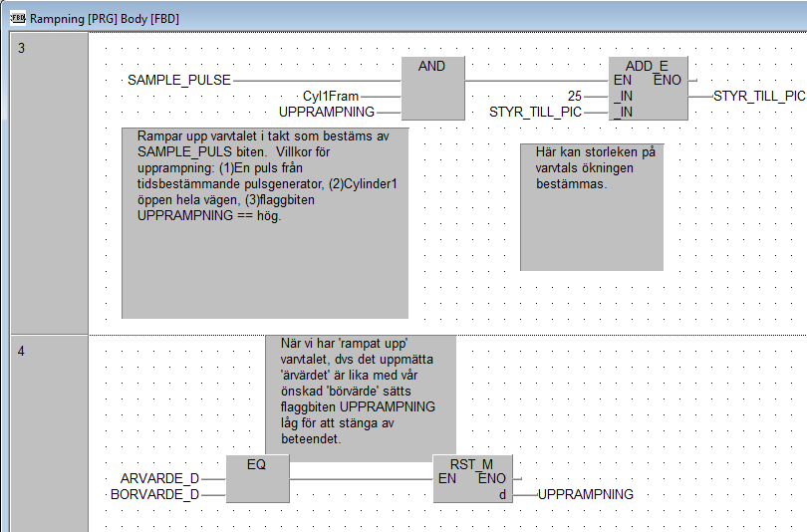Image resolution: width=807 pixels, height=532 pixels.
Task: Select the STYR_TILL_PIC output variable
Action: (759, 97)
